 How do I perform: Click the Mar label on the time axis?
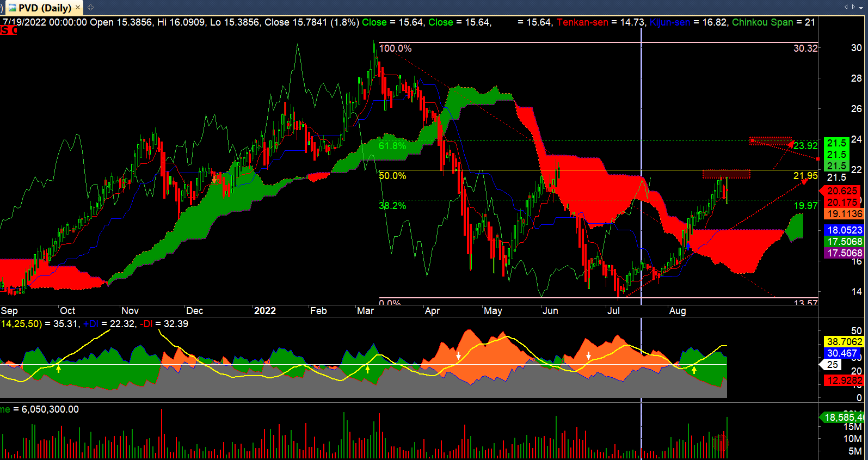pos(365,311)
